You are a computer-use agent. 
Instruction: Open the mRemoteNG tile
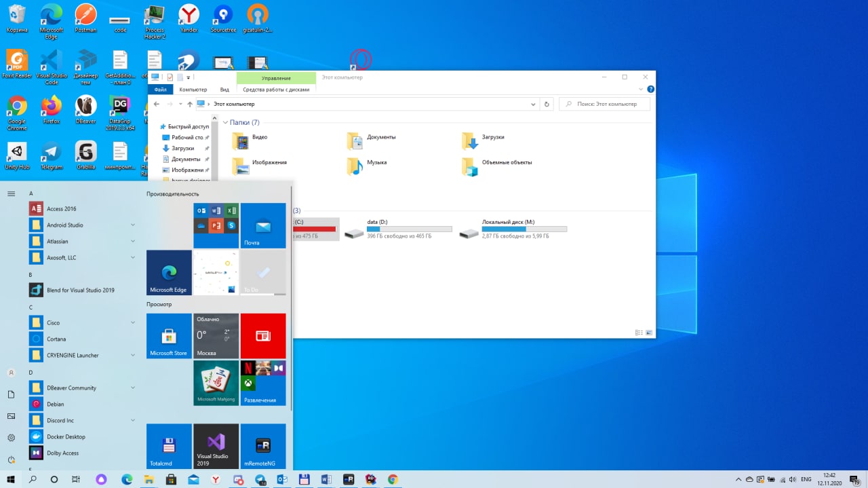tap(263, 447)
